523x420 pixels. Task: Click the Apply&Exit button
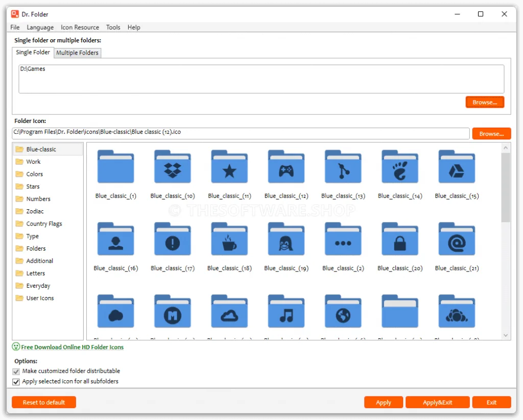(x=438, y=402)
